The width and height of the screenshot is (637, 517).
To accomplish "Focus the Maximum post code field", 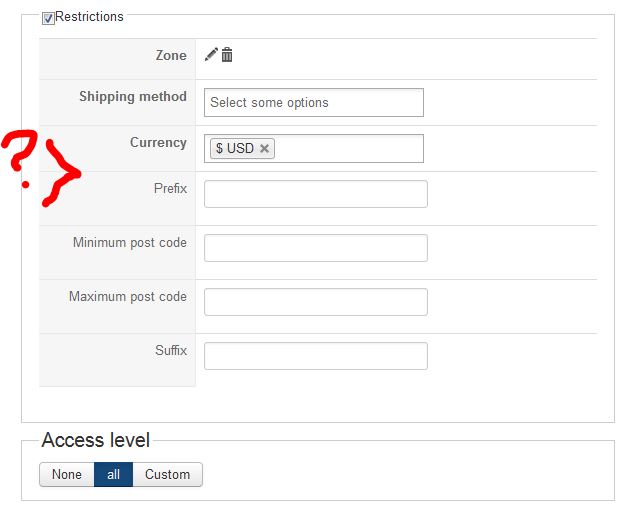I will click(x=315, y=302).
